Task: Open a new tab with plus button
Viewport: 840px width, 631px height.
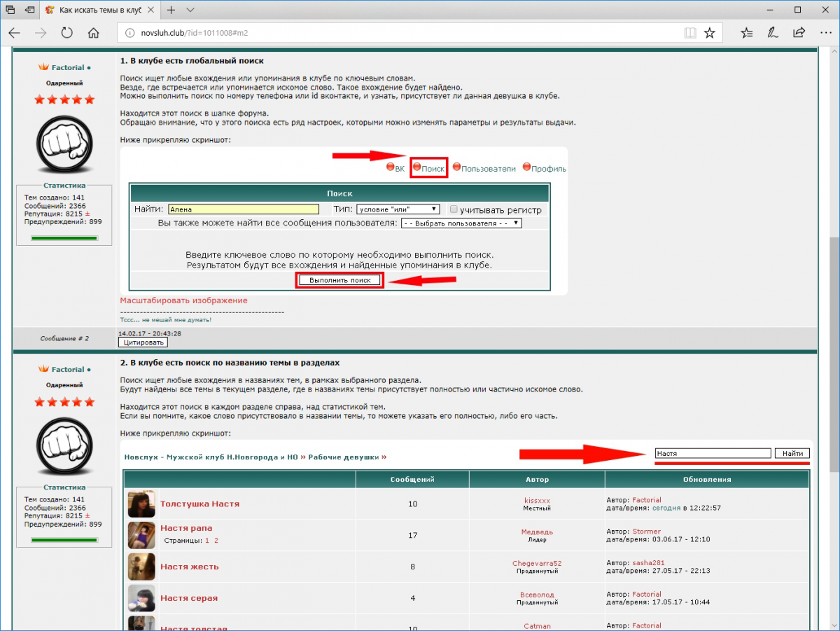Action: coord(171,11)
